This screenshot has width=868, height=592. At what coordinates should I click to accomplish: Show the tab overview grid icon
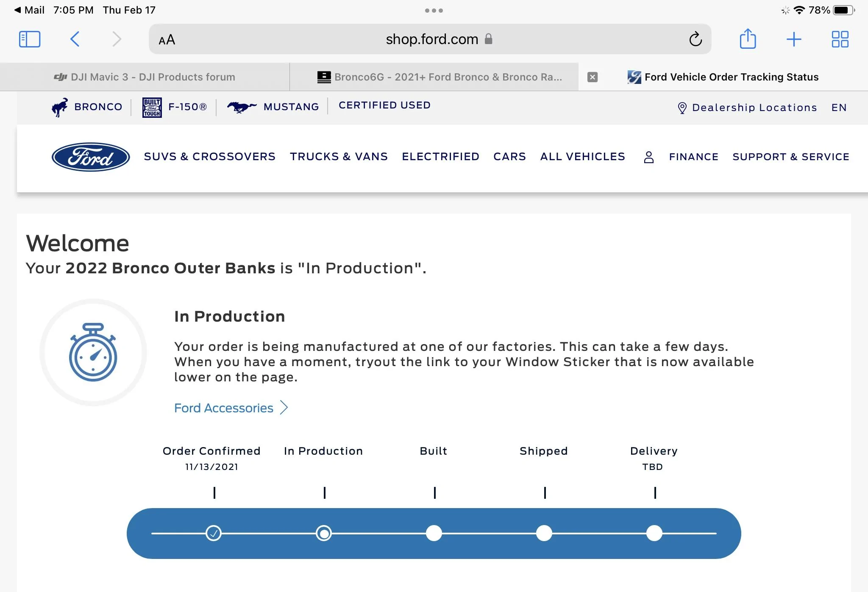[840, 39]
